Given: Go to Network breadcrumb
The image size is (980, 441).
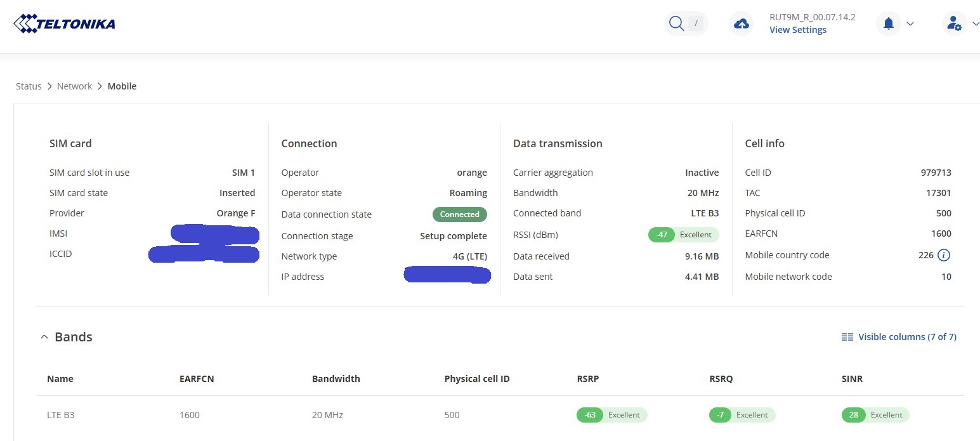Looking at the screenshot, I should [x=74, y=86].
